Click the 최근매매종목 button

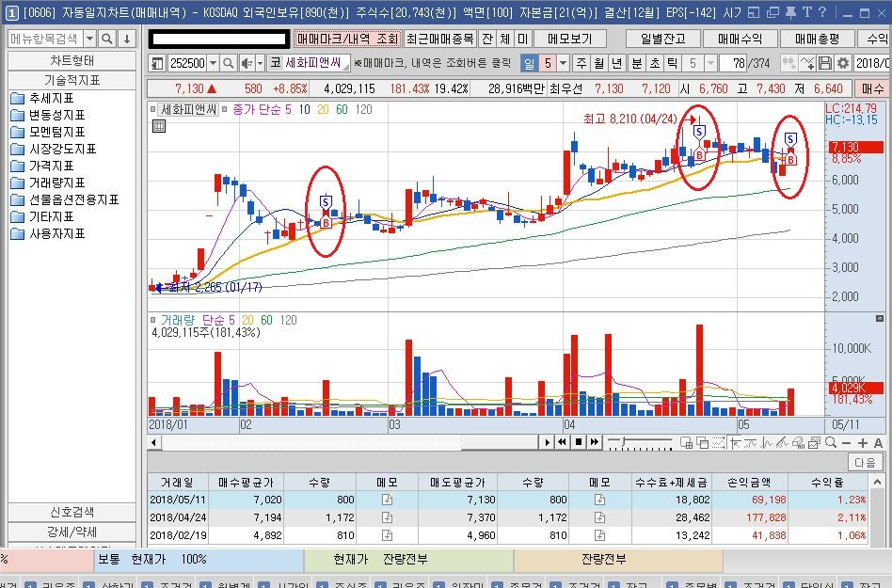[440, 39]
